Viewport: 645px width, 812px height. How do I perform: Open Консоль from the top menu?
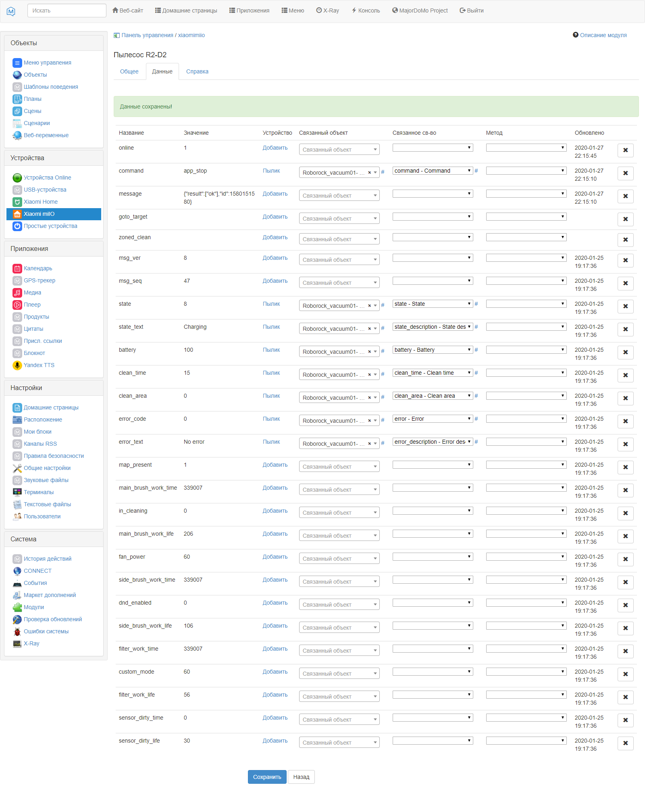[365, 10]
